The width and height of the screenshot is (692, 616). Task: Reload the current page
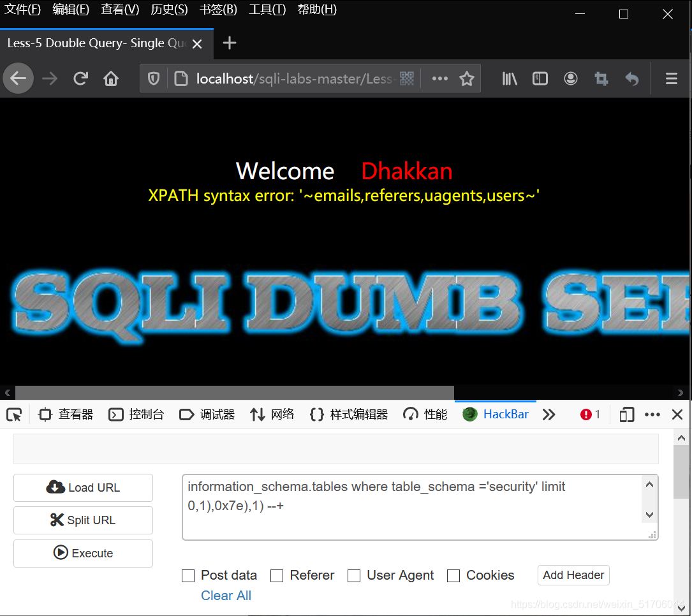80,78
